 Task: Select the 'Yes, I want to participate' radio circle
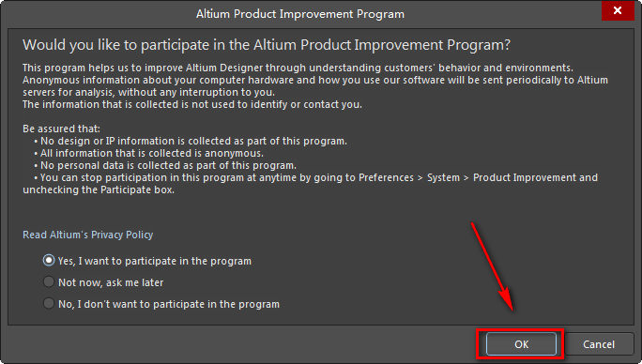49,261
